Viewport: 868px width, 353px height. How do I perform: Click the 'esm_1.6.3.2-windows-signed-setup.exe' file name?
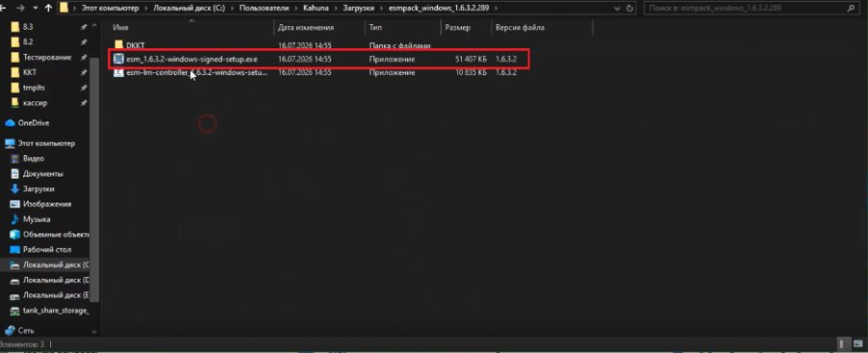(192, 59)
